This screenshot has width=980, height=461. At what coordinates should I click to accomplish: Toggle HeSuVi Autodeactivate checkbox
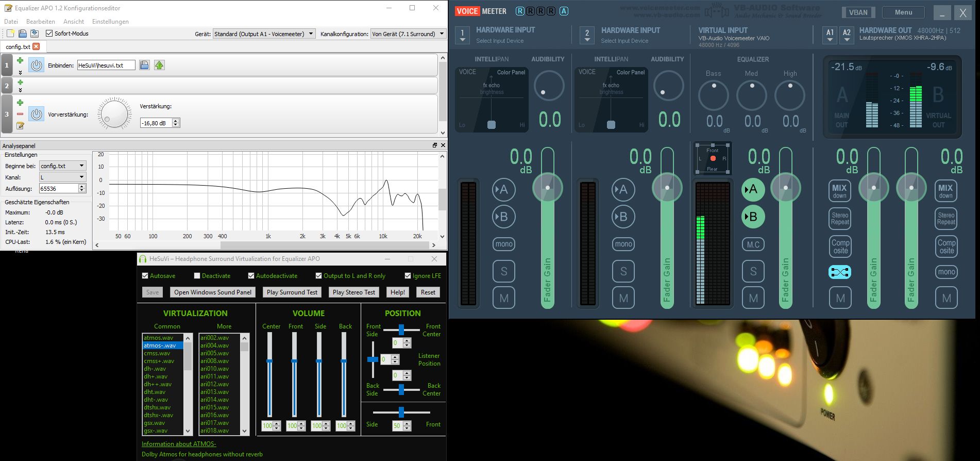tap(251, 276)
